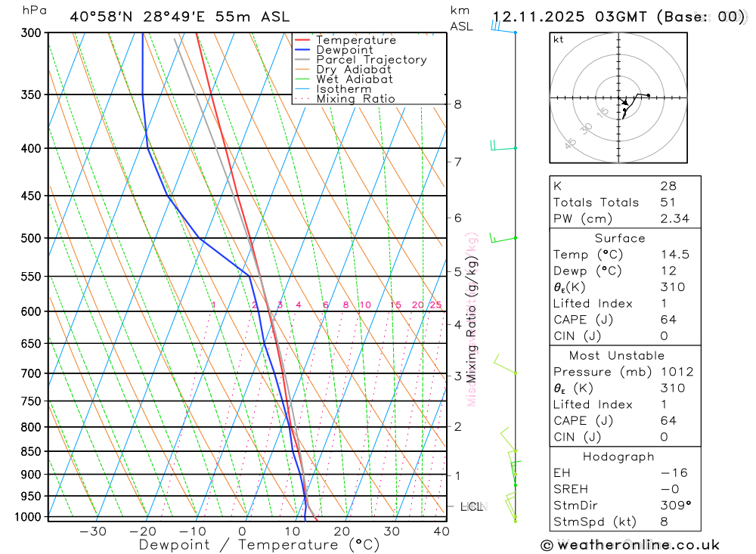Click the StmSpd (kt) value 8
756x554 pixels.
[x=665, y=522]
